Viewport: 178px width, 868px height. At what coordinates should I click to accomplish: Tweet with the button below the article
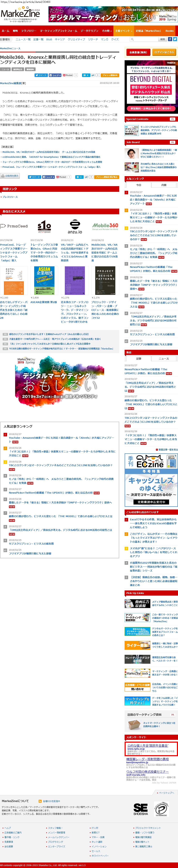point(34,176)
